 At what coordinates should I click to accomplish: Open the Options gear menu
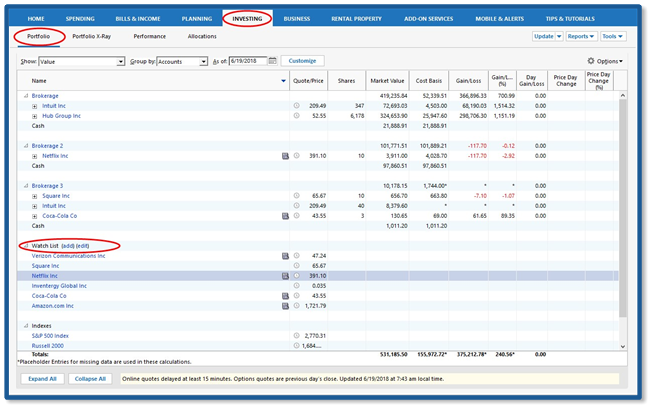point(604,61)
